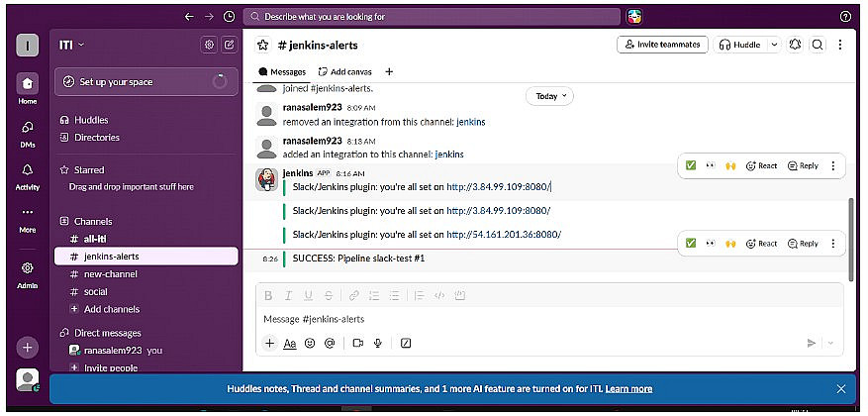This screenshot has width=868, height=416.
Task: Star the jenkins-alerts channel
Action: (x=263, y=45)
